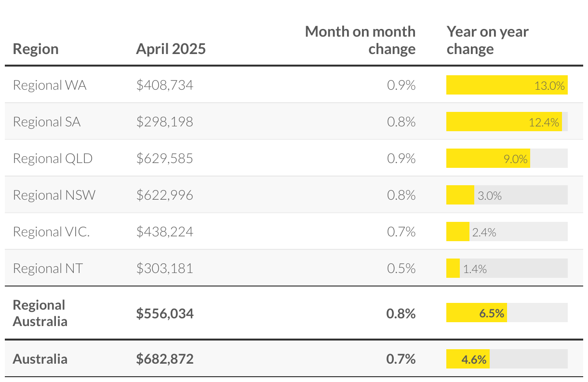
Task: Select the Regional SA price $298,198
Action: pyautogui.click(x=164, y=122)
